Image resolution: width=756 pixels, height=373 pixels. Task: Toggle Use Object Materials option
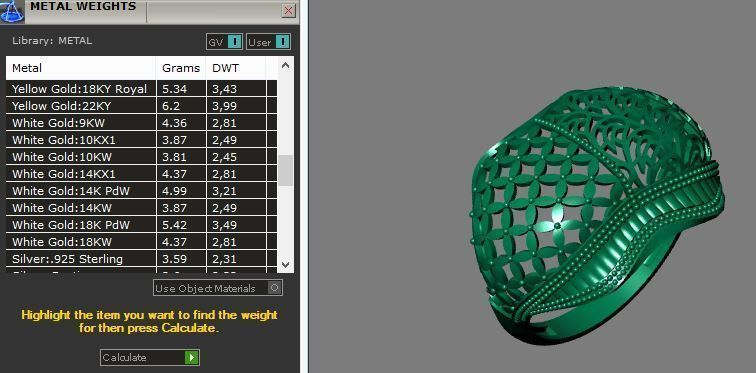coord(218,288)
